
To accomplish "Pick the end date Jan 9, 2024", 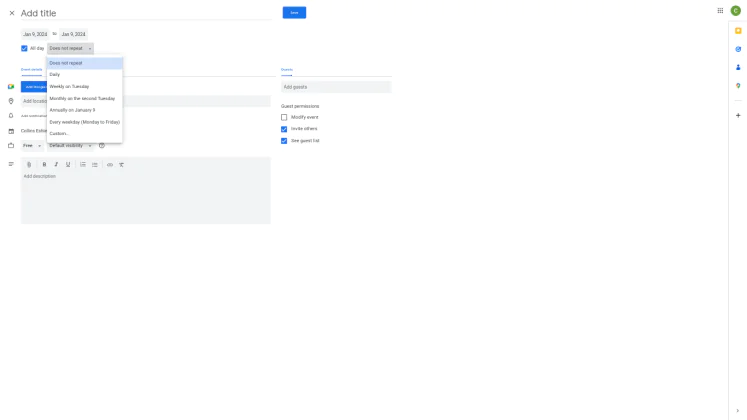I will point(73,34).
